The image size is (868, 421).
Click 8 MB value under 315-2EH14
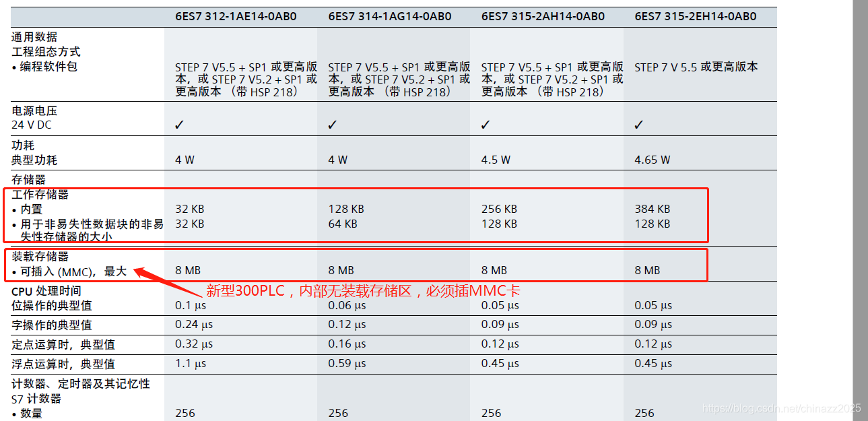click(x=647, y=271)
